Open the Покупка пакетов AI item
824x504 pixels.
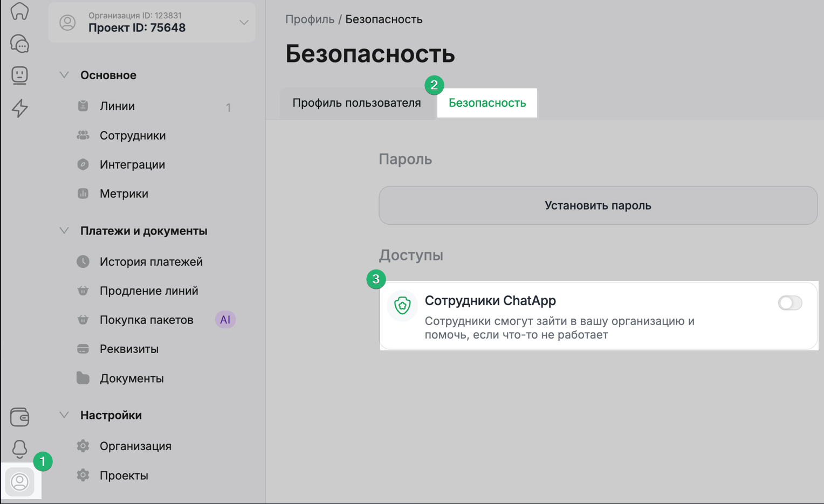point(146,320)
